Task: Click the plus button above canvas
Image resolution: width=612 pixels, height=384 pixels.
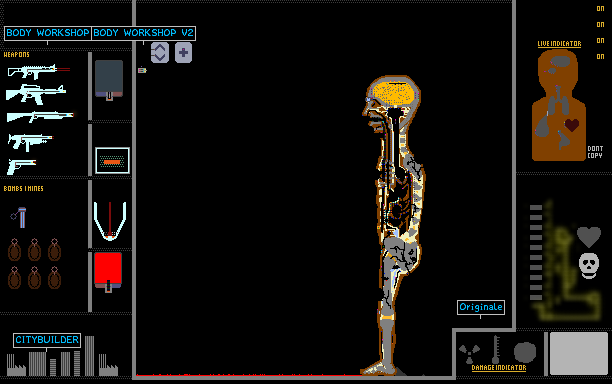Action: 183,53
